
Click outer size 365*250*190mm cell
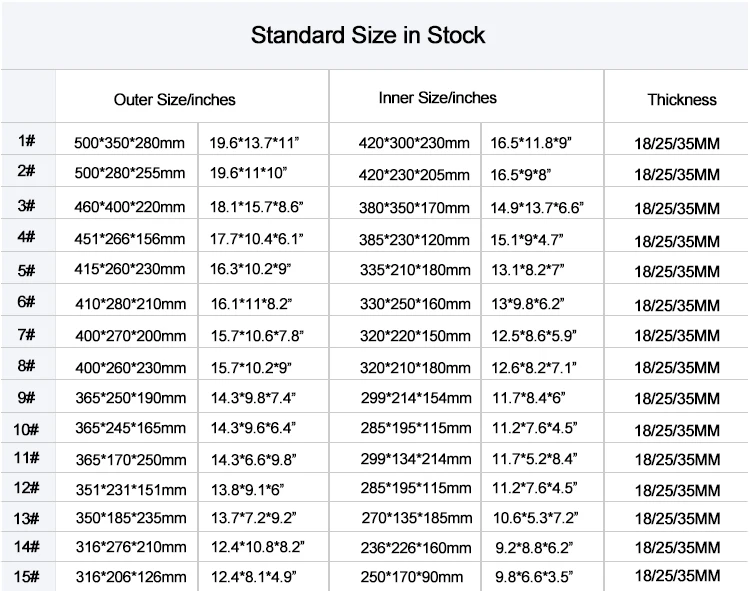(129, 399)
